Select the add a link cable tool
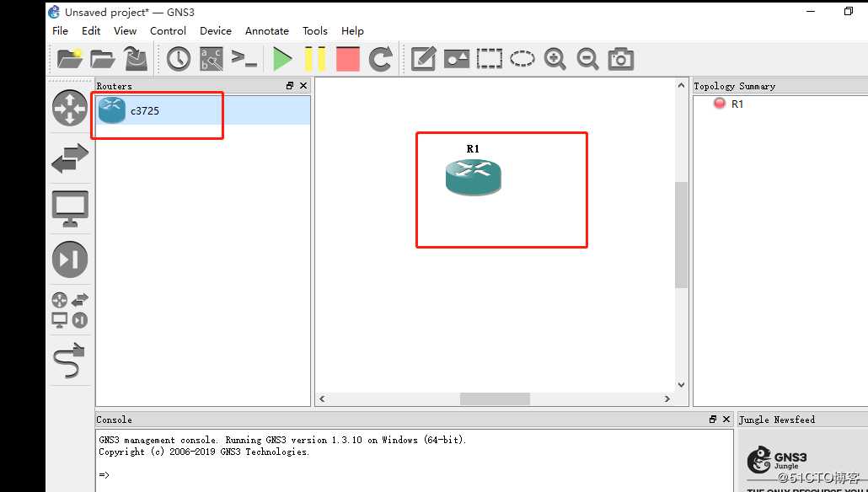The width and height of the screenshot is (868, 492). [70, 361]
